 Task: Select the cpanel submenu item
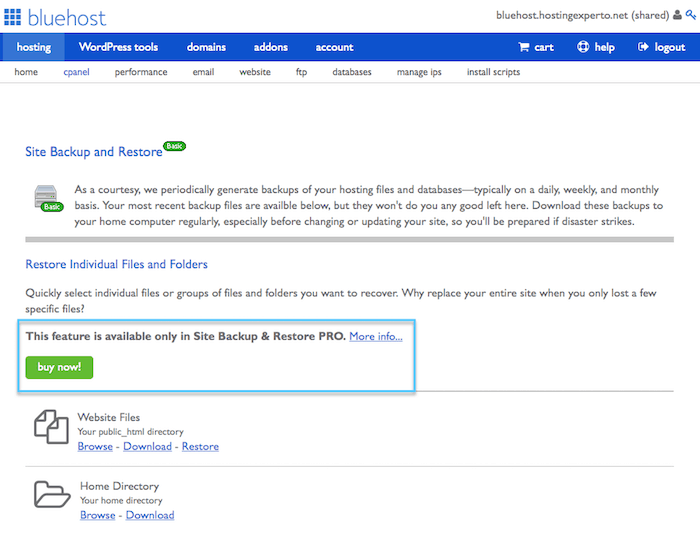click(76, 72)
